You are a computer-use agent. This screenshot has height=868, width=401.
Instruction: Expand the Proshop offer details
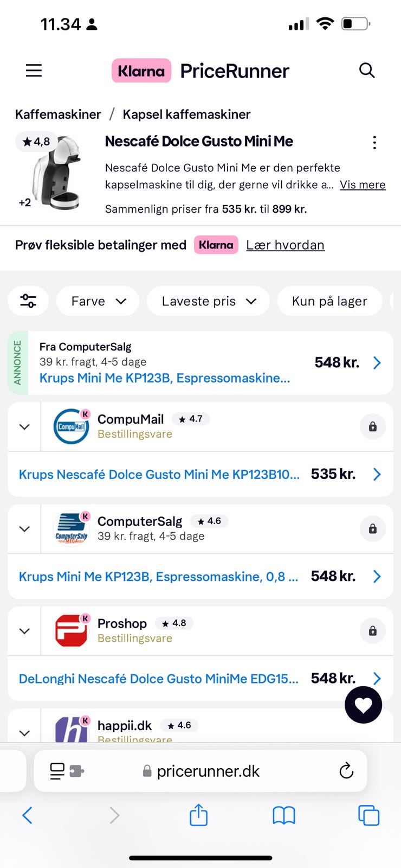tap(24, 631)
